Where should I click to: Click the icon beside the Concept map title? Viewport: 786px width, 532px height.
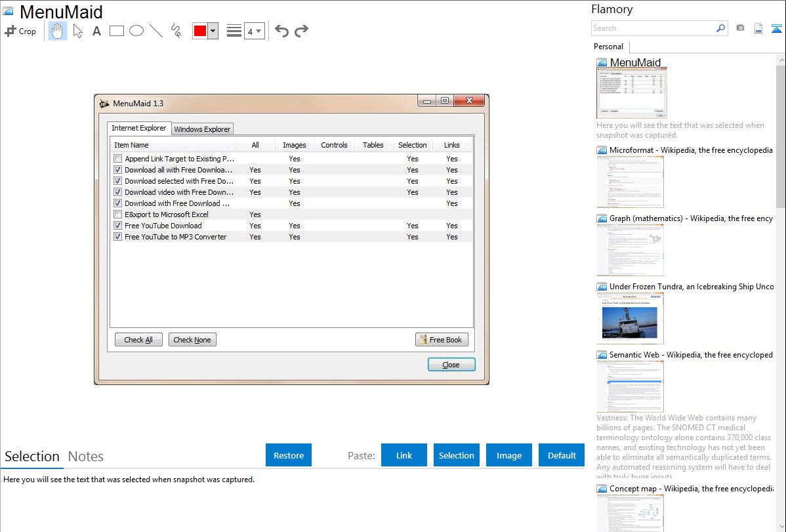click(x=602, y=489)
